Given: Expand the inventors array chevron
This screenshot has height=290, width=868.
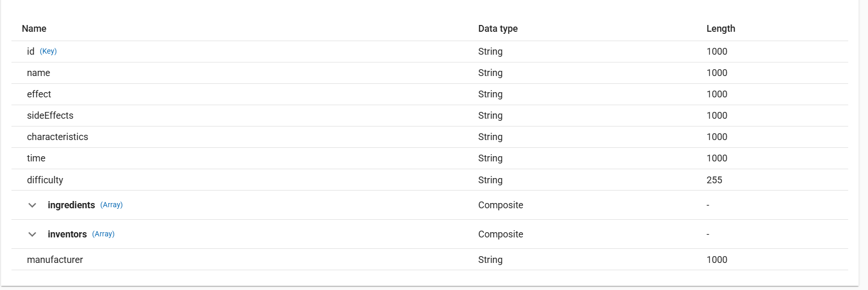Looking at the screenshot, I should tap(32, 234).
